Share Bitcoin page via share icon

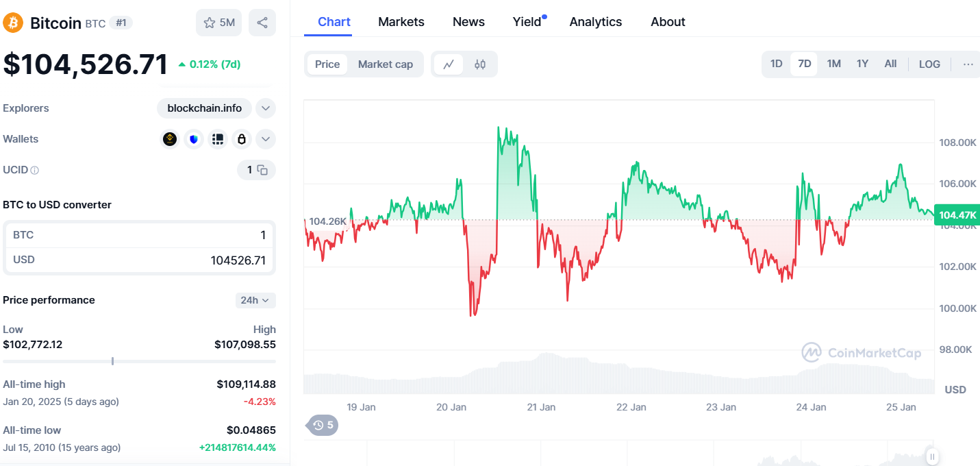click(262, 23)
